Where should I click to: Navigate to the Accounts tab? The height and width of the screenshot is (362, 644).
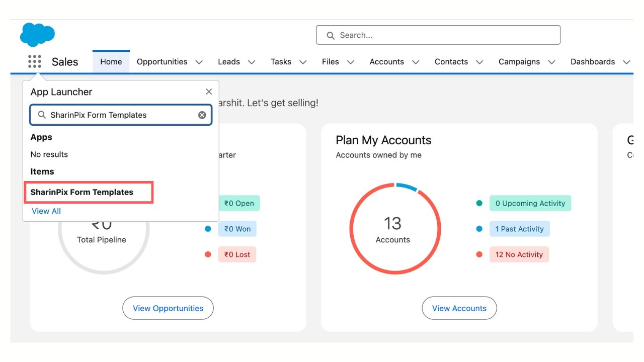click(386, 62)
